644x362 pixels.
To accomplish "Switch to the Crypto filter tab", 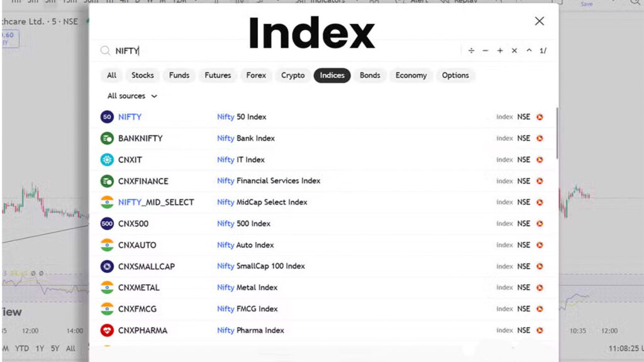I will [x=293, y=75].
